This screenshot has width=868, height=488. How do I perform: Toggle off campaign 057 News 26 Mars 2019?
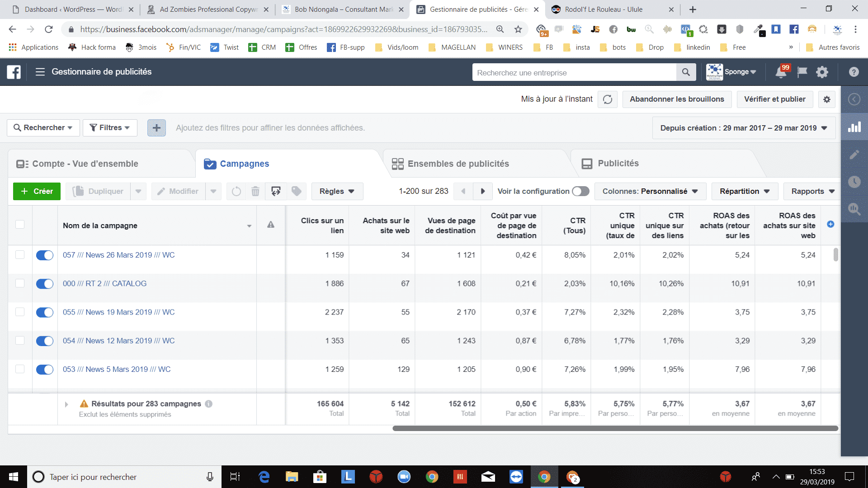point(45,255)
